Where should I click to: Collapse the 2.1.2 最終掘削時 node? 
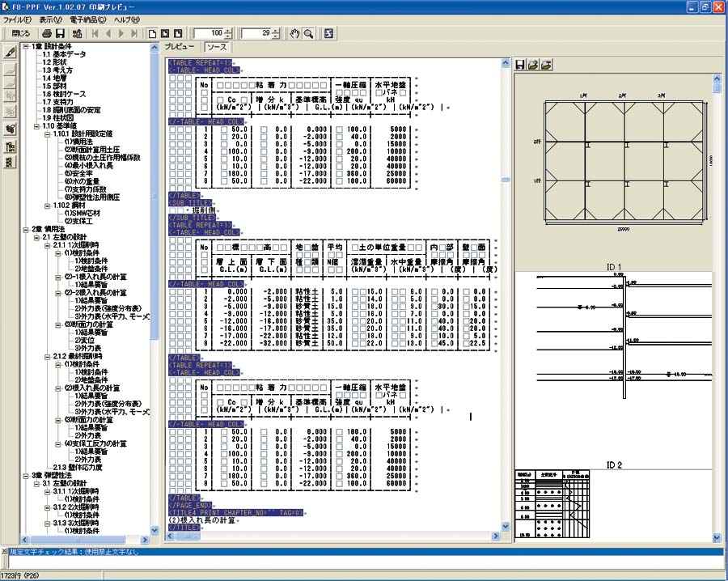(47, 356)
